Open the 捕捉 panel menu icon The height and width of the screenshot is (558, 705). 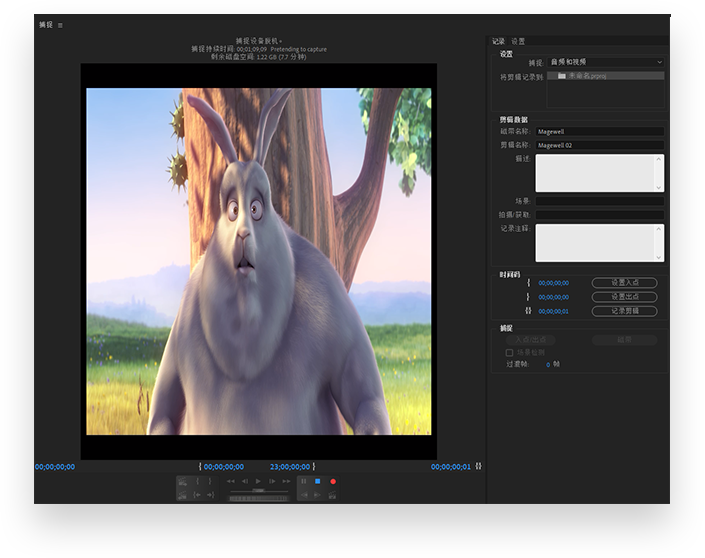pyautogui.click(x=60, y=26)
